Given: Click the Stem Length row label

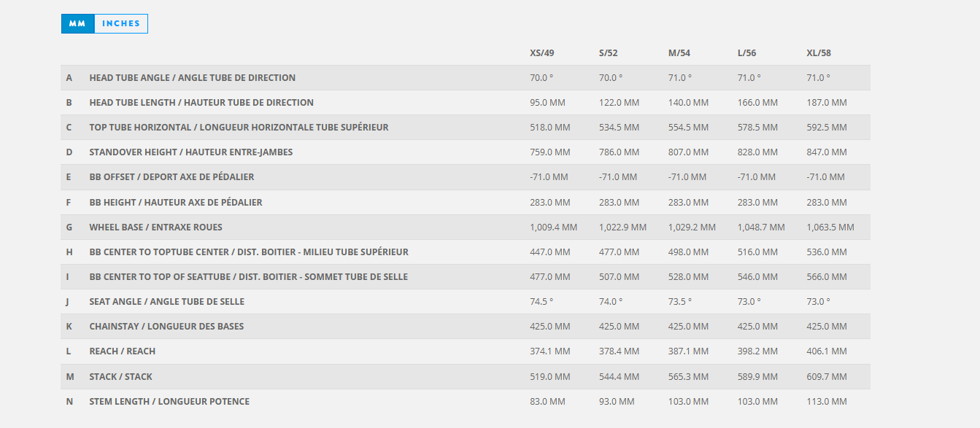Looking at the screenshot, I should (169, 402).
